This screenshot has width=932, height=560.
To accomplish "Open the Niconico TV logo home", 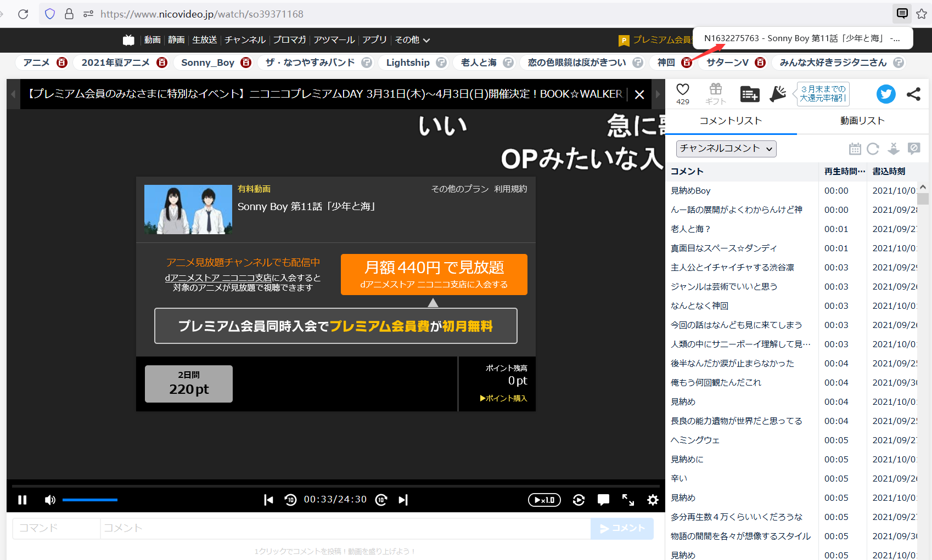I will pos(128,40).
